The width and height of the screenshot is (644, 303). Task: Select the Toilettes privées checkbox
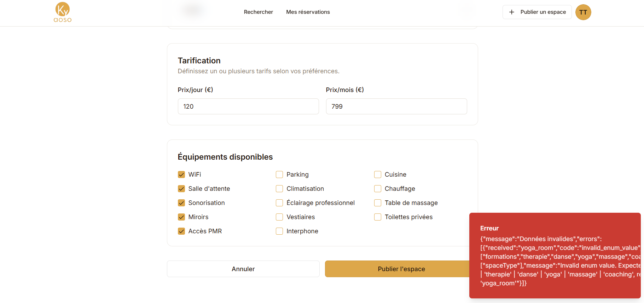click(378, 217)
